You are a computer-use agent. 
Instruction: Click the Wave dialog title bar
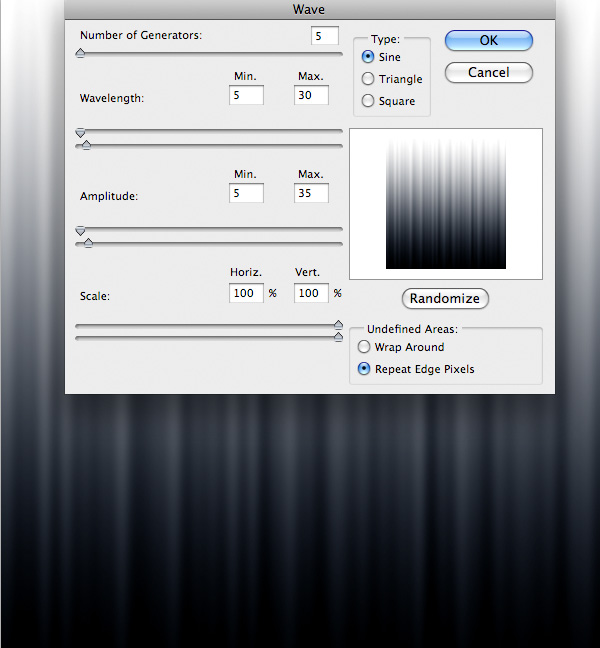310,10
